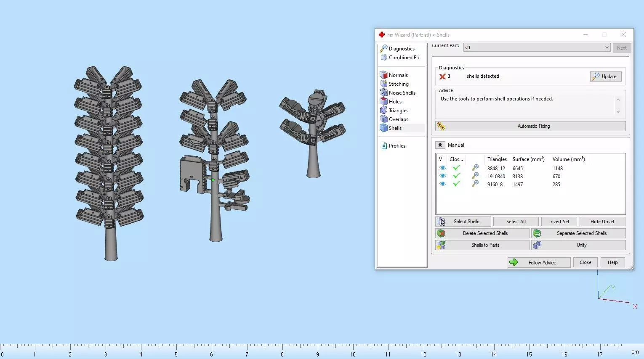
Task: Invert the shell selection with Invert Sel
Action: coord(559,222)
